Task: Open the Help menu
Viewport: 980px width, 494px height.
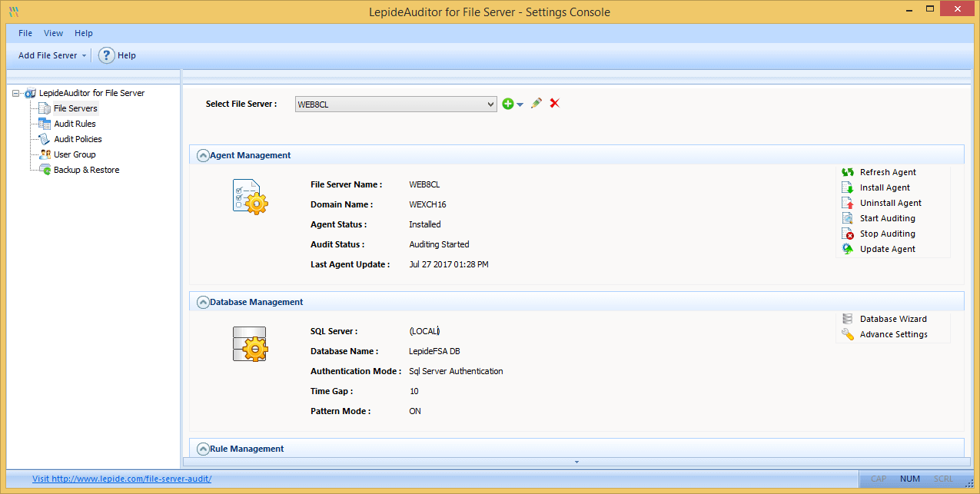Action: [x=84, y=33]
